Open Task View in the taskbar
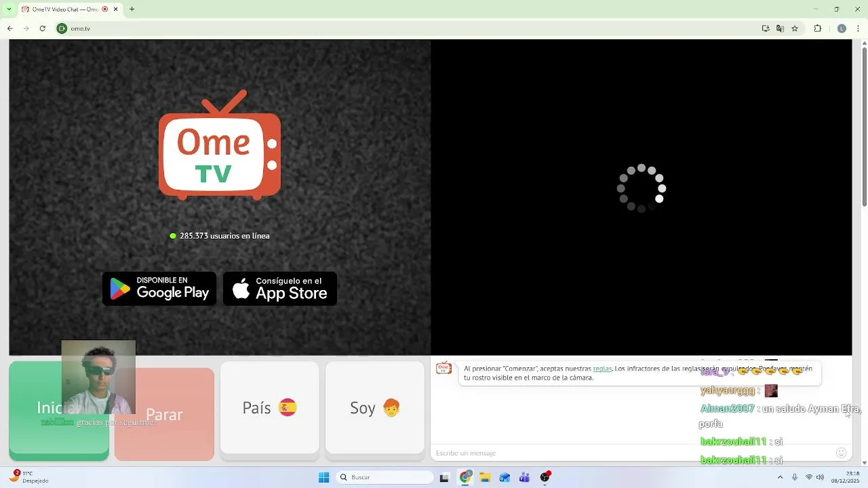Image resolution: width=868 pixels, height=488 pixels. 444,477
